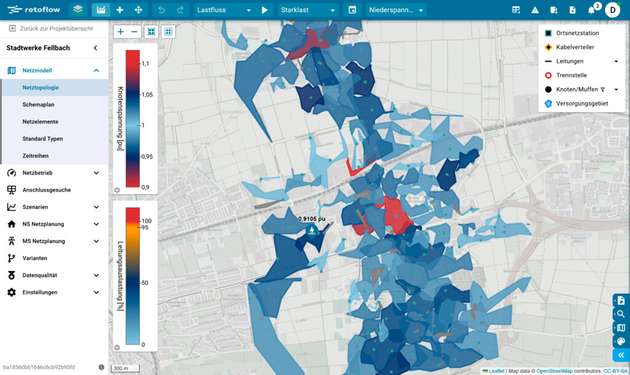630x375 pixels.
Task: Open the basemap selector icon
Action: [x=621, y=328]
